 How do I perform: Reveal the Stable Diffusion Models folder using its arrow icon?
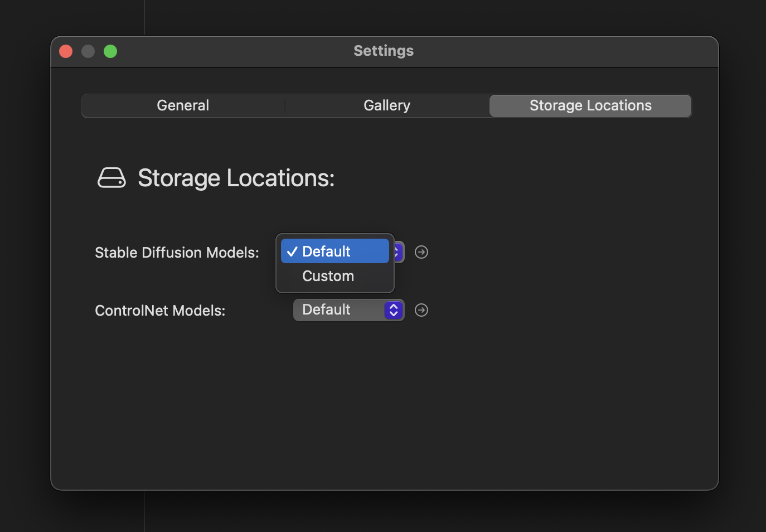tap(421, 253)
